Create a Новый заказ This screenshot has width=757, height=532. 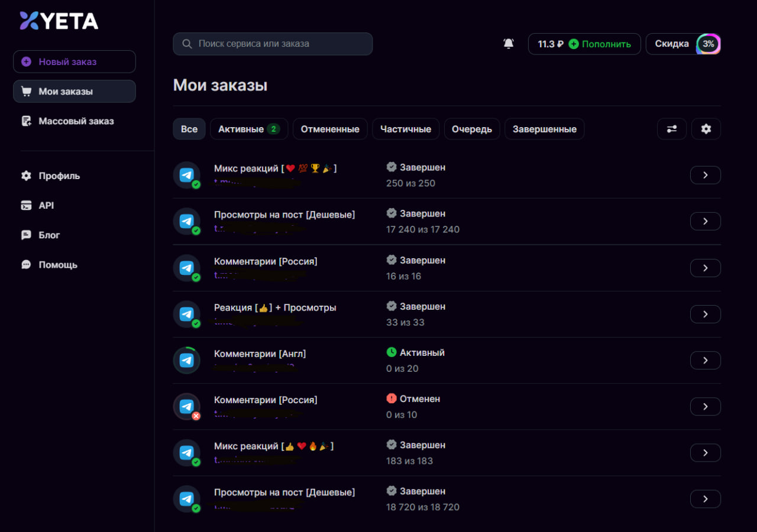(x=75, y=61)
